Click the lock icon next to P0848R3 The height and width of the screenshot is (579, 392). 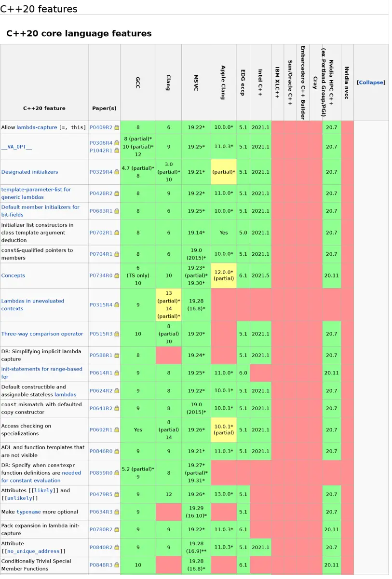coord(116,565)
